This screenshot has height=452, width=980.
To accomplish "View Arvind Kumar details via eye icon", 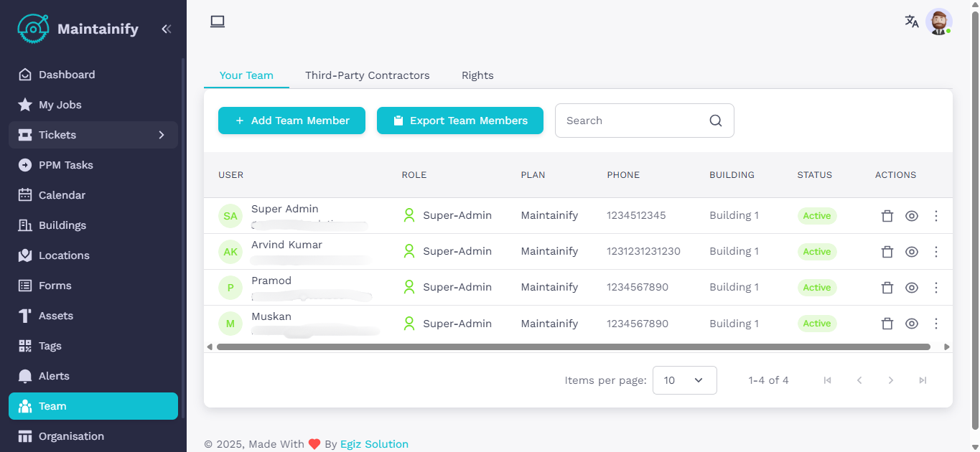I will pyautogui.click(x=912, y=252).
